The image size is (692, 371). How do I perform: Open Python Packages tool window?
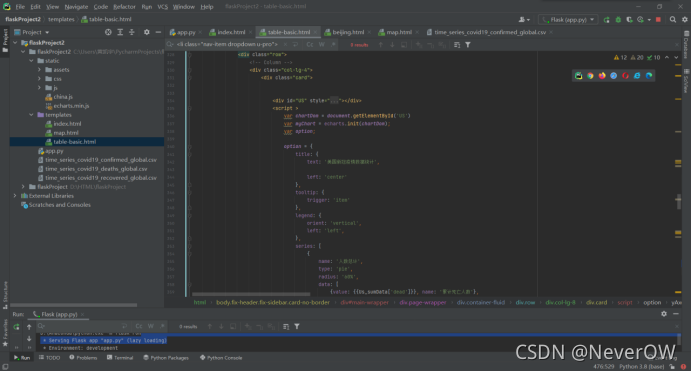tap(166, 358)
